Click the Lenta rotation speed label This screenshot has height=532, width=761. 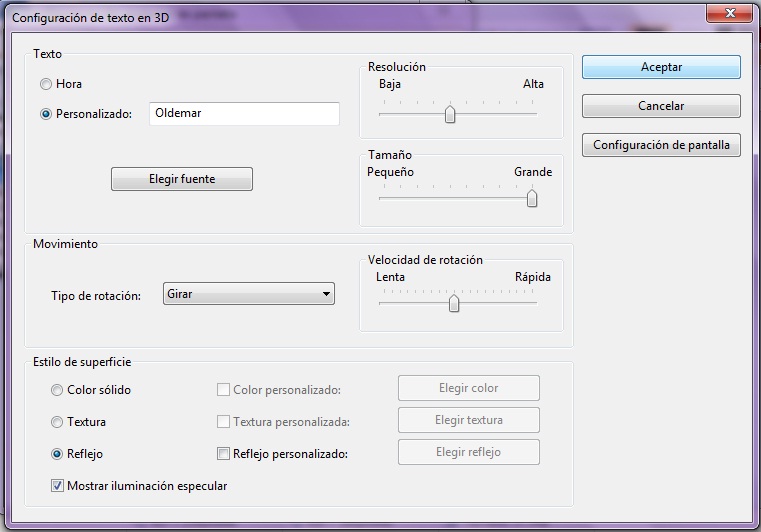click(390, 277)
